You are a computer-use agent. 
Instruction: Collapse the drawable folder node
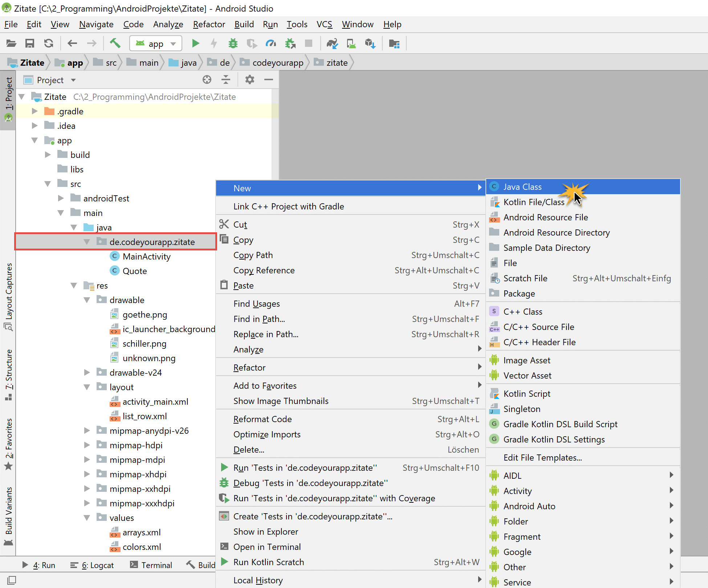[x=87, y=300]
